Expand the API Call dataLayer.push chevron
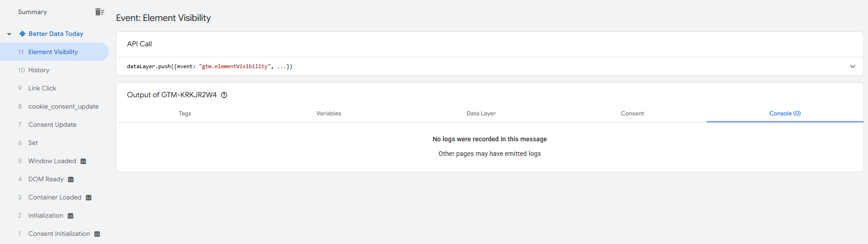This screenshot has height=244, width=868. [x=853, y=66]
